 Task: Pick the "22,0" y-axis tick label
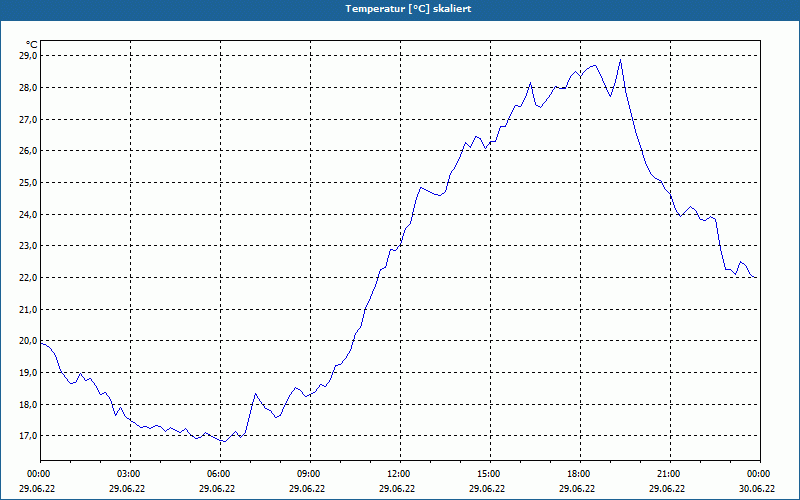28,278
